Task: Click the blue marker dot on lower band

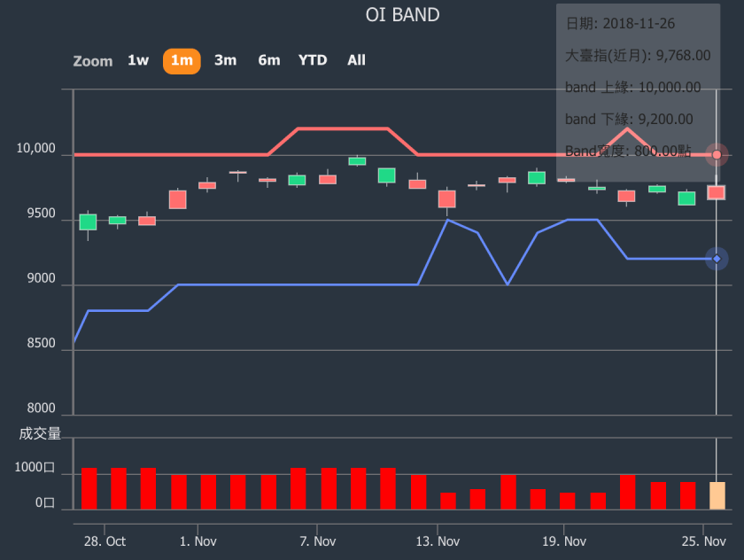Action: (717, 259)
